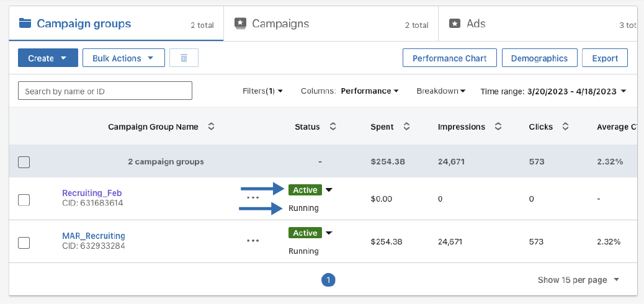Viewport: 644px width, 304px height.
Task: Sort table by Clicks column arrows
Action: click(565, 127)
